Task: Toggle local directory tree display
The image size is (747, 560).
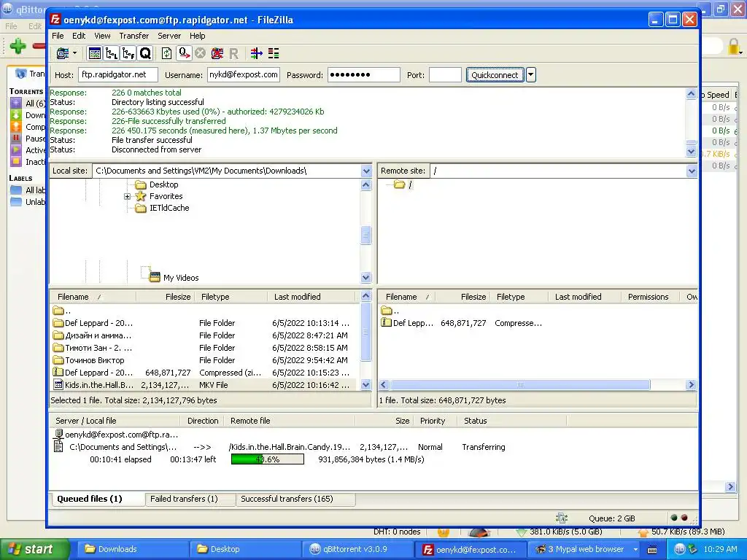Action: click(112, 53)
